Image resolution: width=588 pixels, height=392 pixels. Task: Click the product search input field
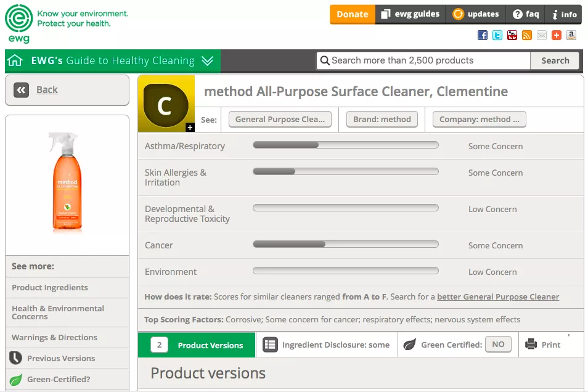click(x=424, y=60)
